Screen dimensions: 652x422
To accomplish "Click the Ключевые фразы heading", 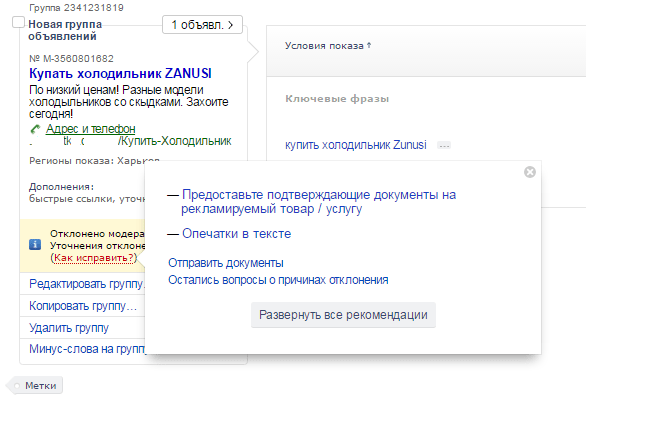I will point(337,99).
